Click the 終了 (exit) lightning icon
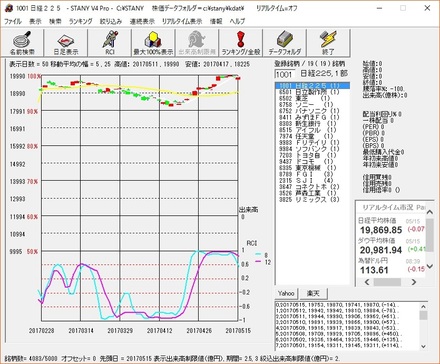This screenshot has width=440, height=364. [328, 43]
